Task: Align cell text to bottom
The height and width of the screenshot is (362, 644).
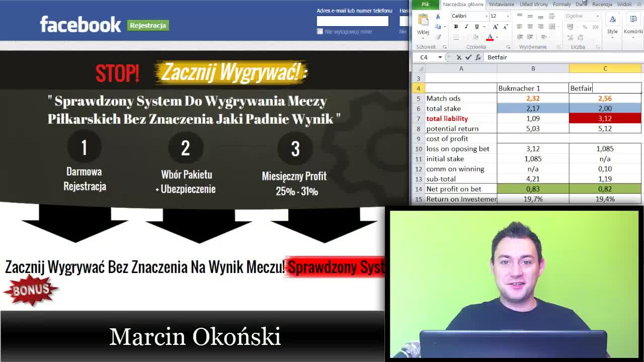Action: (541, 17)
